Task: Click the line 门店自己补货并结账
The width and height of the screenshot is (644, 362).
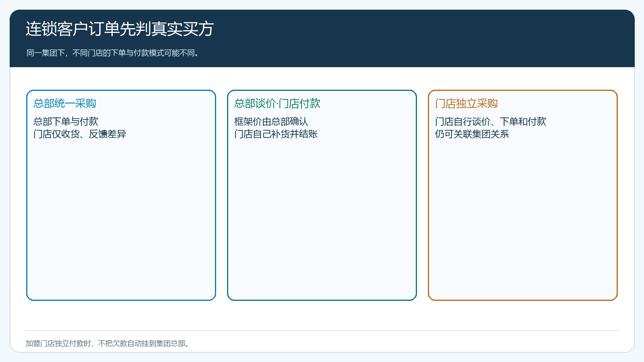Action: (x=276, y=134)
